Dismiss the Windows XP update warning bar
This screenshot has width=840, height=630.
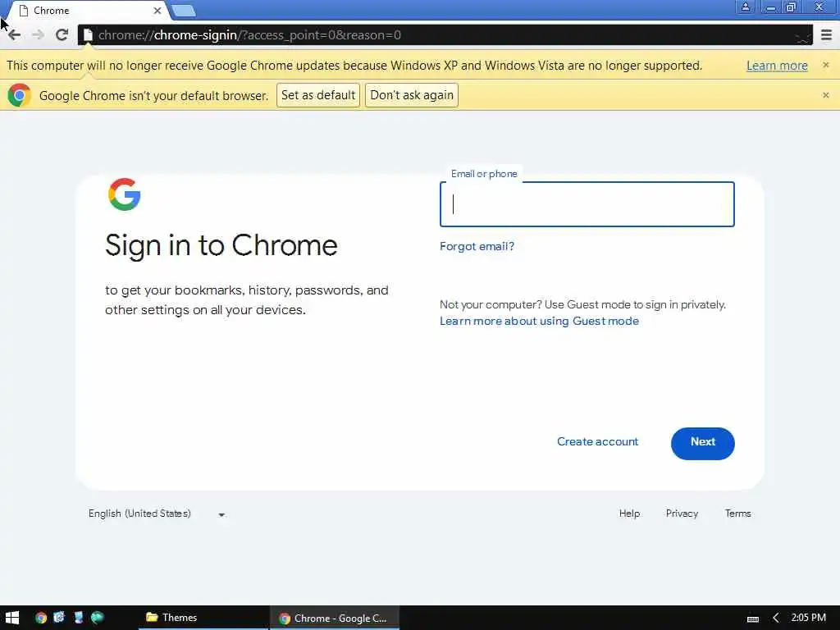pyautogui.click(x=825, y=65)
